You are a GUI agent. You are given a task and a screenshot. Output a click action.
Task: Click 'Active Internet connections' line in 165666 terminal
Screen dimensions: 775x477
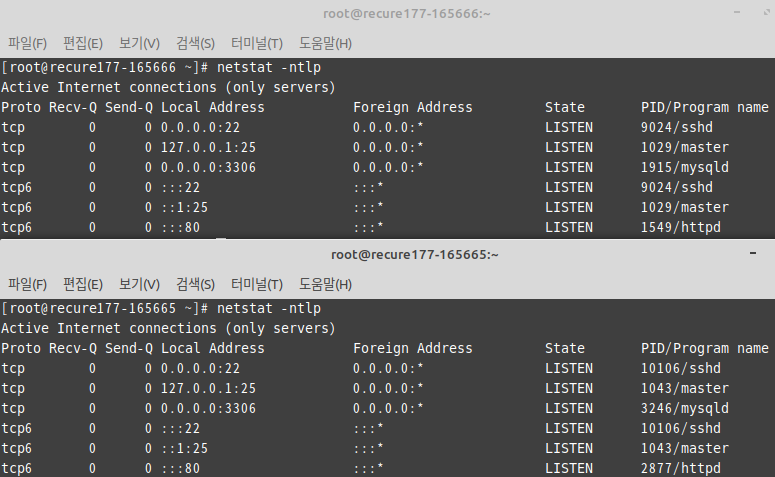[x=168, y=87]
